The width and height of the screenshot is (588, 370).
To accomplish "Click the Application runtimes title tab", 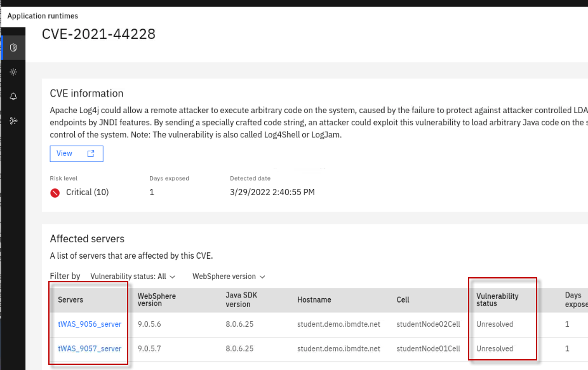I will pyautogui.click(x=43, y=16).
